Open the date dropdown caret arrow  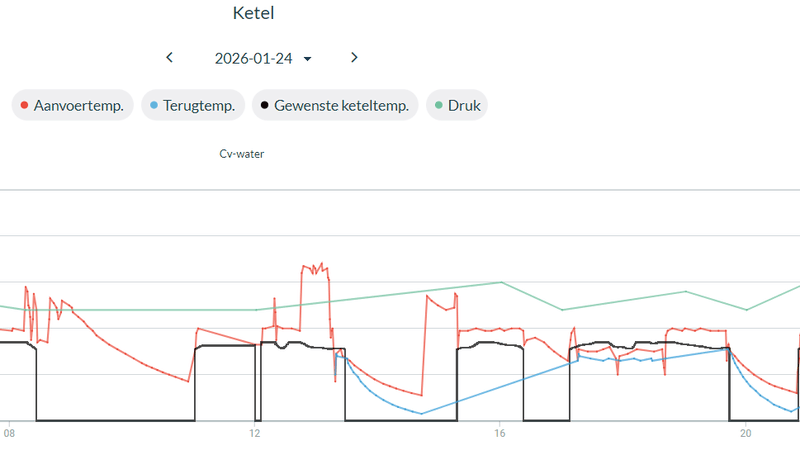coord(307,59)
